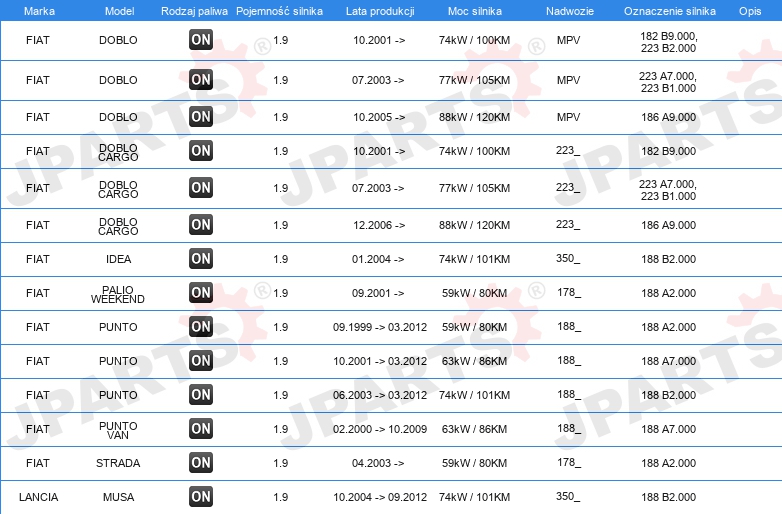Image resolution: width=782 pixels, height=514 pixels.
Task: Click the Oznaczenie silnika column header
Action: point(670,11)
